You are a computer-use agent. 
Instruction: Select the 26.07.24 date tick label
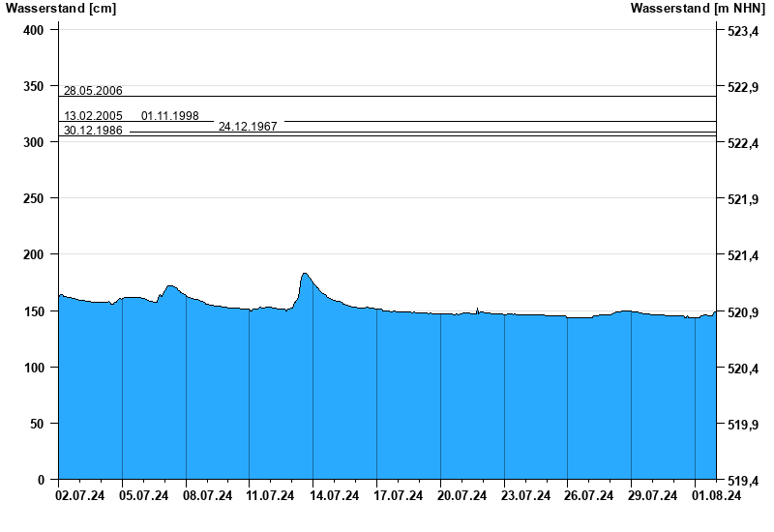[589, 495]
